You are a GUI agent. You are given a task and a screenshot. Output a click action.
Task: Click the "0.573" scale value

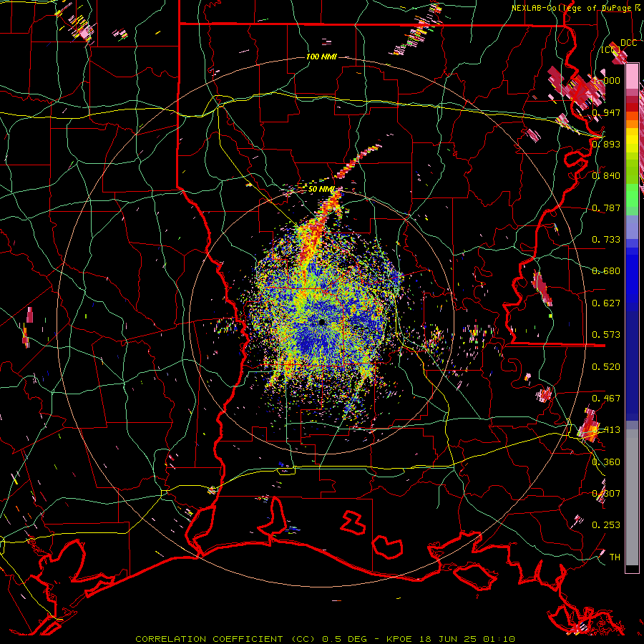(606, 335)
